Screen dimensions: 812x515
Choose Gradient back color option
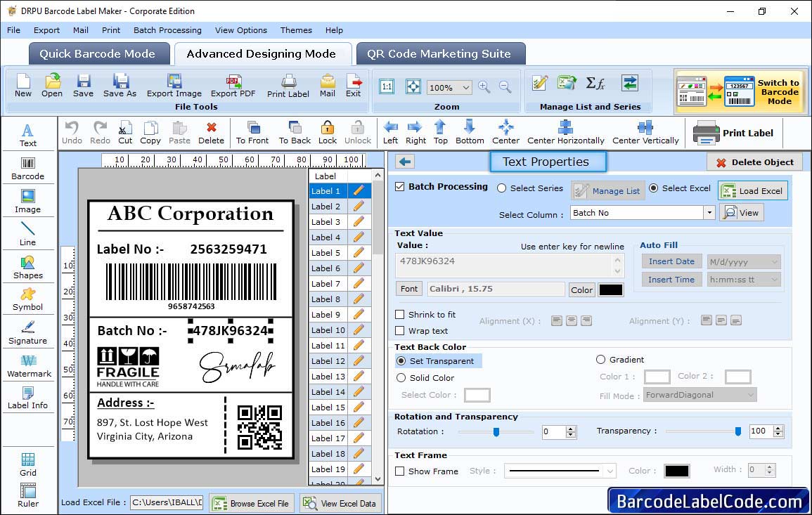(x=600, y=360)
